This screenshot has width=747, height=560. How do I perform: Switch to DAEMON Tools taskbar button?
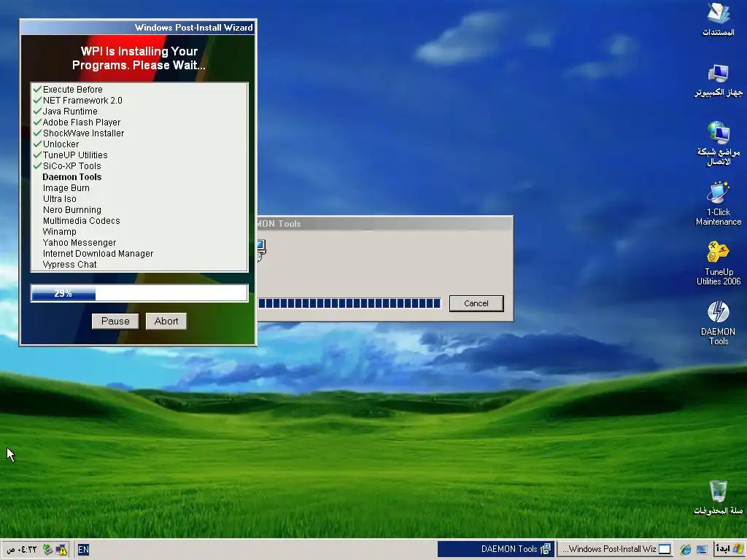point(496,549)
